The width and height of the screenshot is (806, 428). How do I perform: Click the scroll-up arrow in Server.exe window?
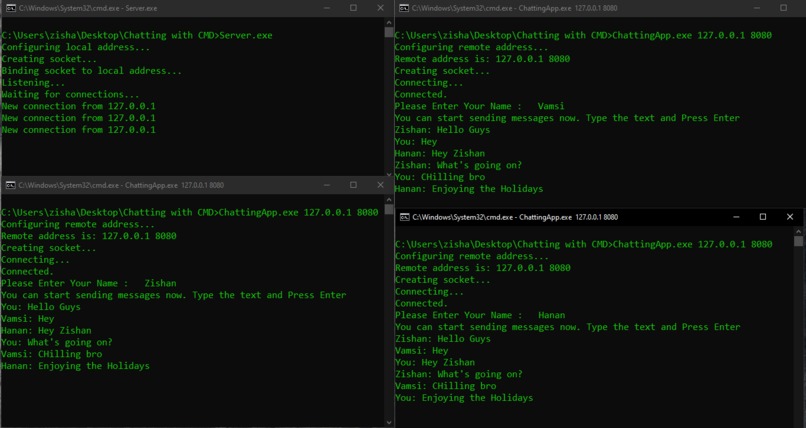pyautogui.click(x=389, y=23)
